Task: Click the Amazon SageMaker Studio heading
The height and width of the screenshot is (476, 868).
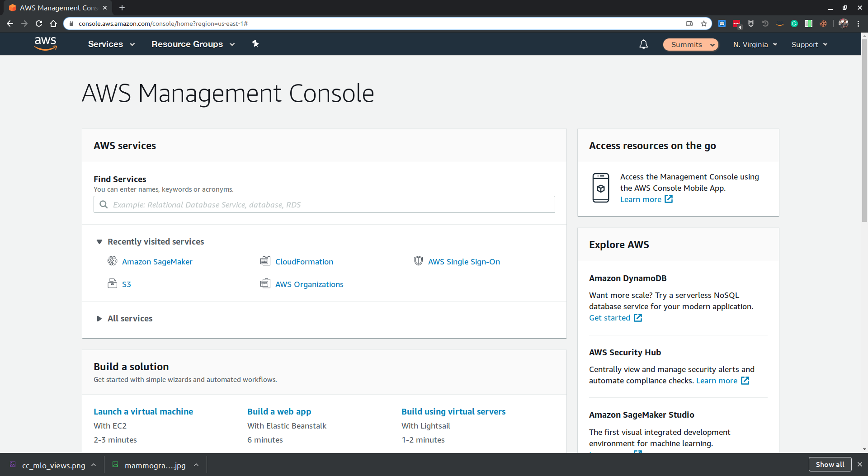Action: pyautogui.click(x=642, y=415)
